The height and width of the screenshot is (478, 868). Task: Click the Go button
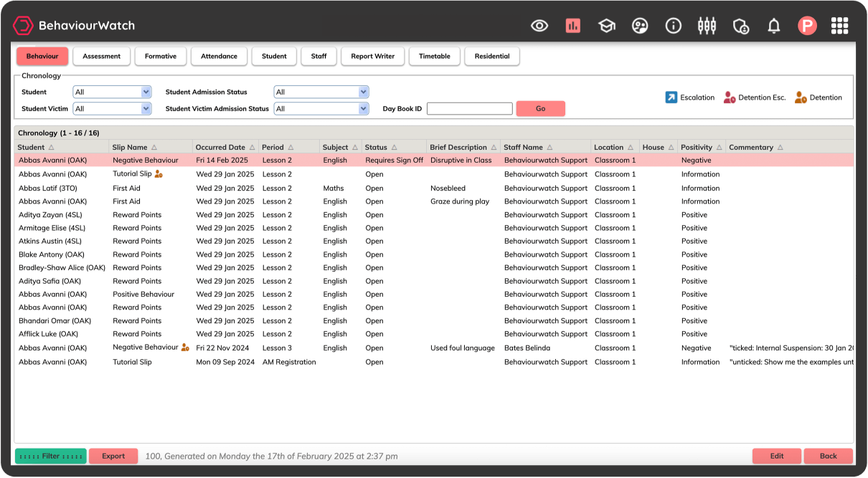(x=541, y=109)
